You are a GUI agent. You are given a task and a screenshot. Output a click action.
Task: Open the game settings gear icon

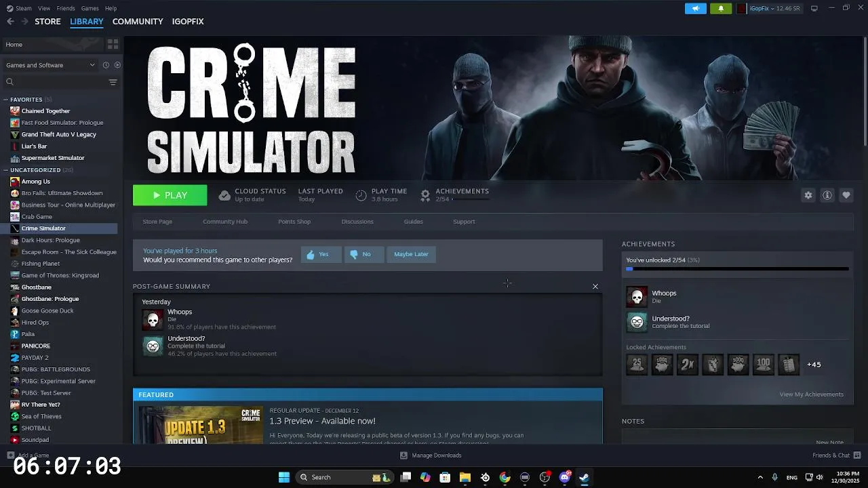pyautogui.click(x=808, y=195)
